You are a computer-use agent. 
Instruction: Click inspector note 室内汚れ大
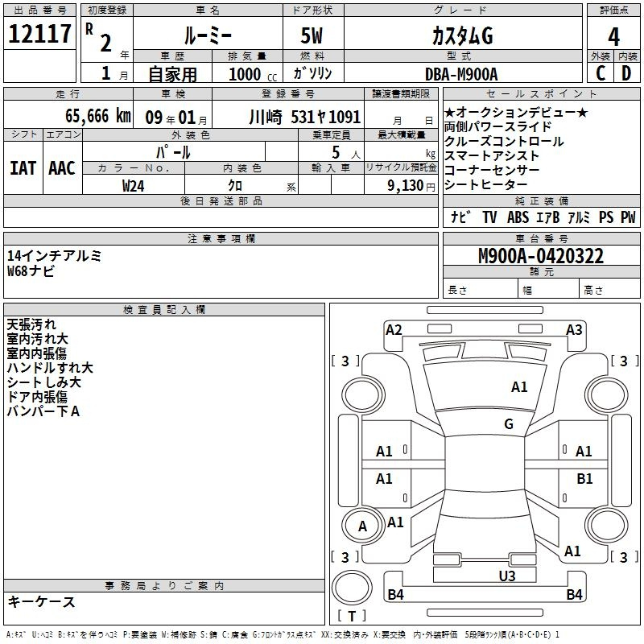point(37,339)
